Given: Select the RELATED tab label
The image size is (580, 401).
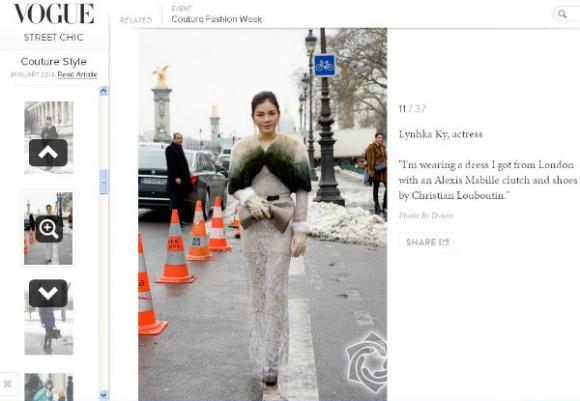Looking at the screenshot, I should click(136, 20).
